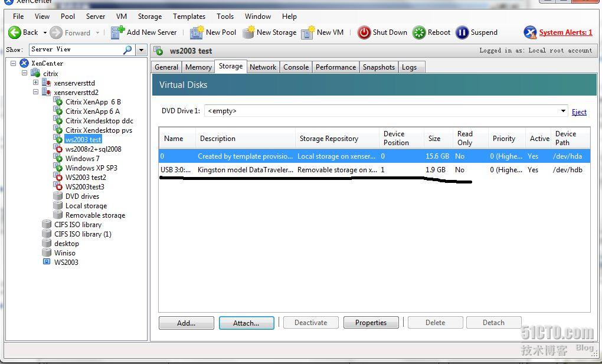Open the Tools menu

[225, 17]
